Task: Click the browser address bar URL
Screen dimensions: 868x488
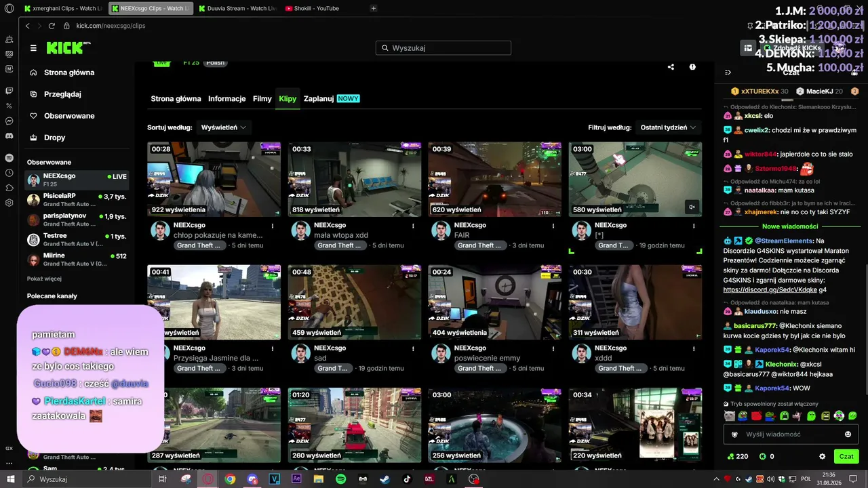Action: (x=111, y=26)
